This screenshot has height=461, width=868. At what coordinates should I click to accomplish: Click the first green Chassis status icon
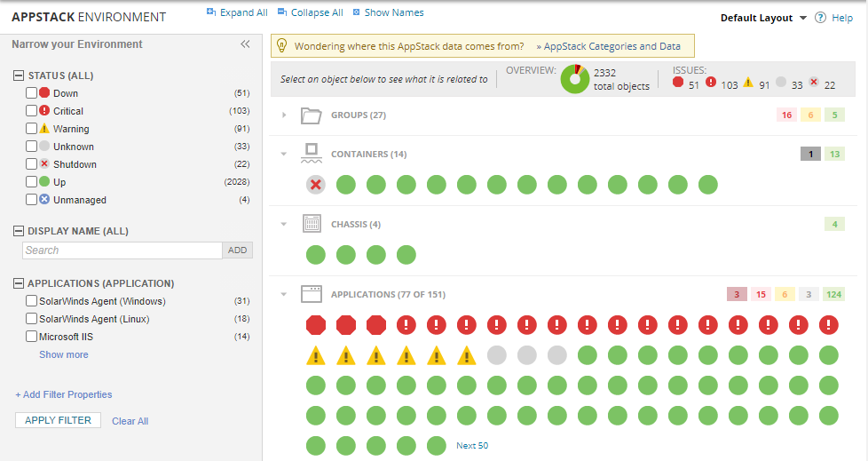pos(316,255)
